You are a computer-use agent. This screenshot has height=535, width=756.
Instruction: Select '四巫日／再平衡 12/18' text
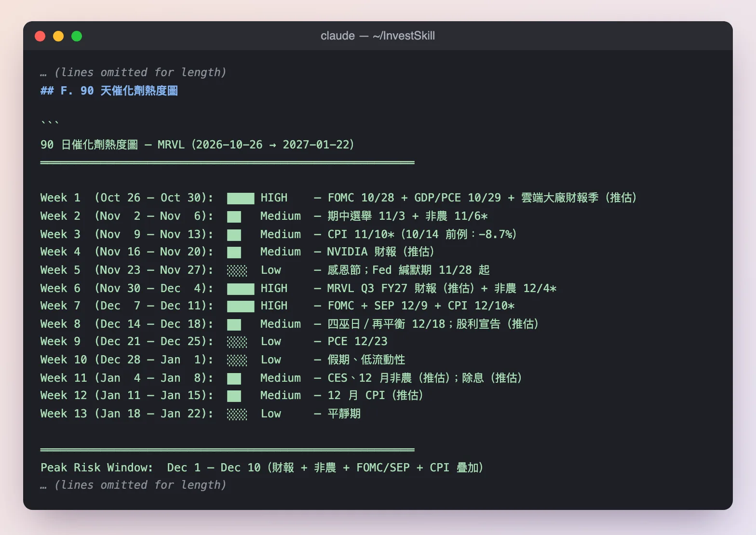pyautogui.click(x=386, y=324)
